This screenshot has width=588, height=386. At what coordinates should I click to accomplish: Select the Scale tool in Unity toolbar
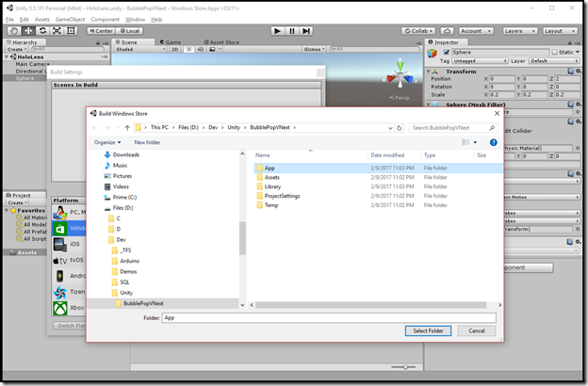pos(57,31)
